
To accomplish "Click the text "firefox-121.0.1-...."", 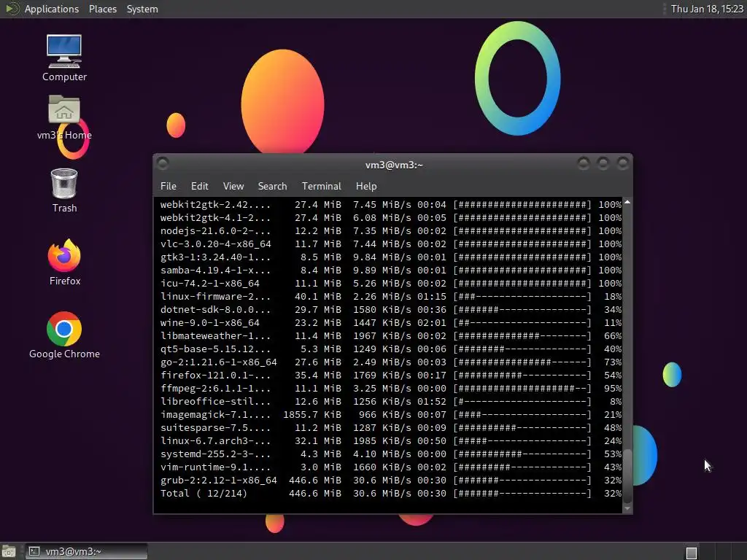I will (215, 376).
